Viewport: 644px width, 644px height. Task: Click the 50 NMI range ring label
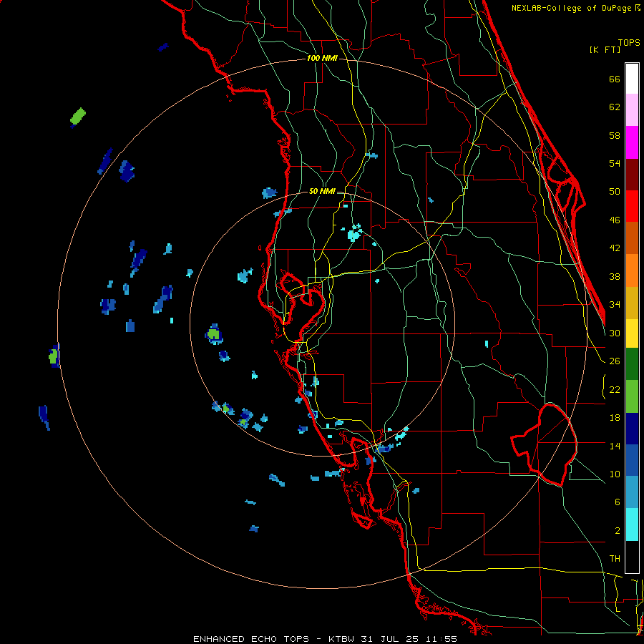pos(322,191)
